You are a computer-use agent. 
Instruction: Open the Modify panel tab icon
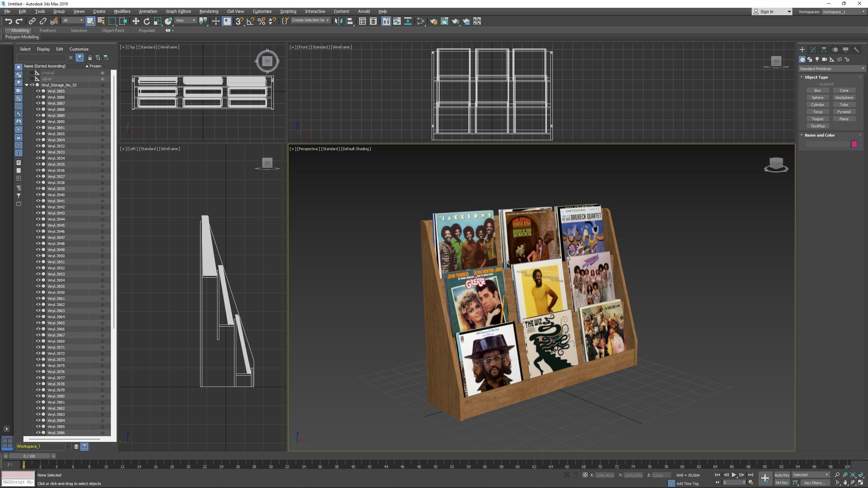click(x=813, y=49)
